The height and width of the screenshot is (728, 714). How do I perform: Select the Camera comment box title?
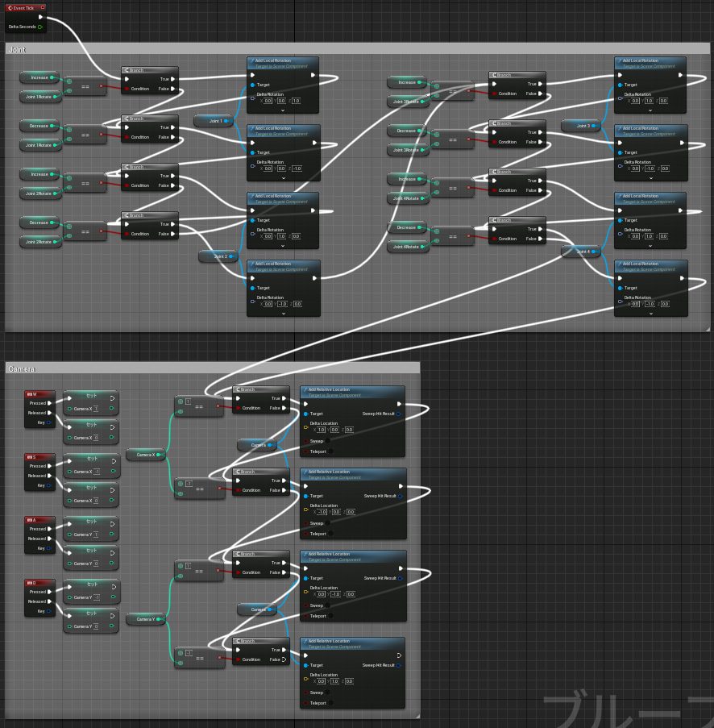[x=21, y=369]
